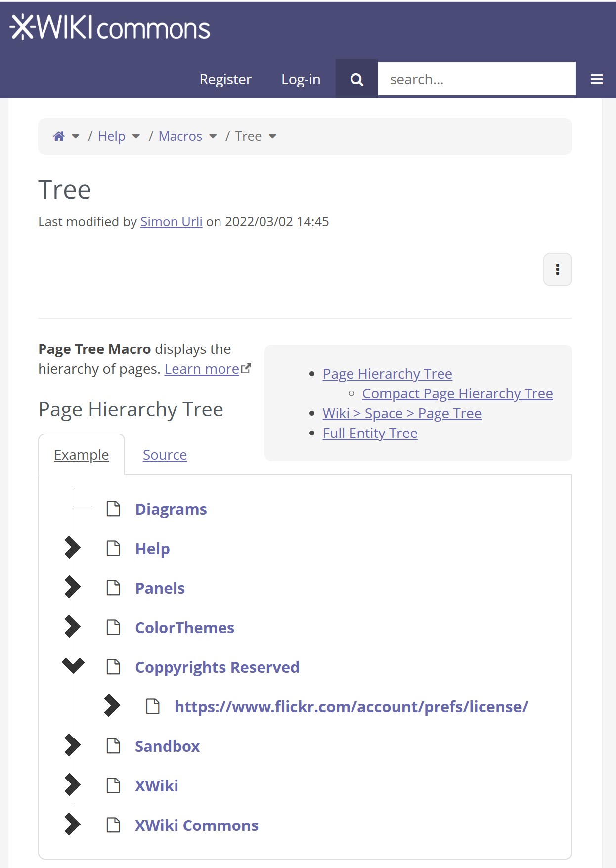Open the three-dot page actions menu
Screen dimensions: 616x868
[557, 269]
